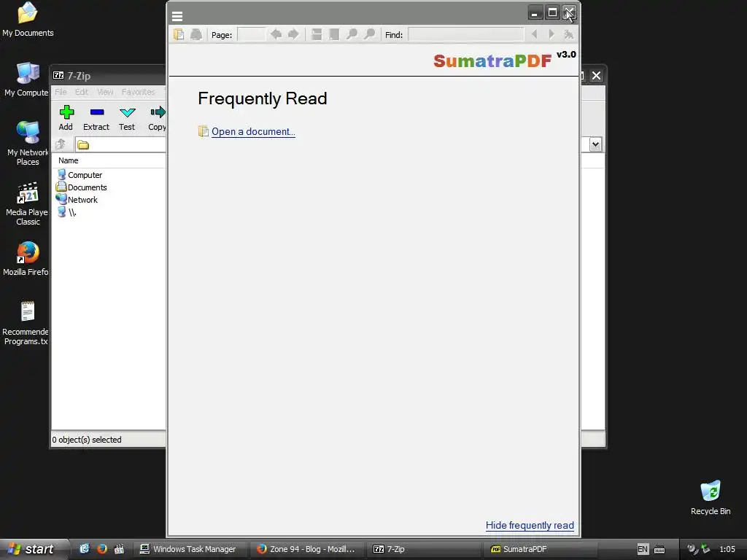747x560 pixels.
Task: Click the Start button
Action: [x=32, y=549]
